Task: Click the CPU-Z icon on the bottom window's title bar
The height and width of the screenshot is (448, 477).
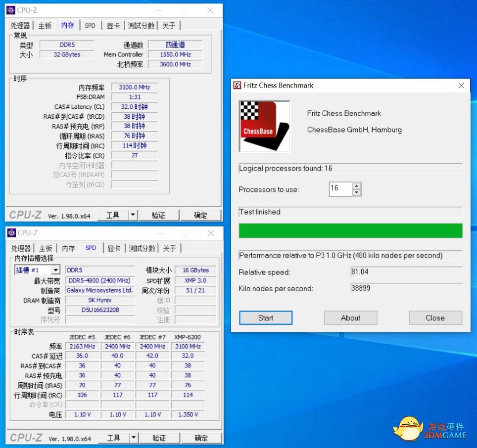Action: coord(11,232)
